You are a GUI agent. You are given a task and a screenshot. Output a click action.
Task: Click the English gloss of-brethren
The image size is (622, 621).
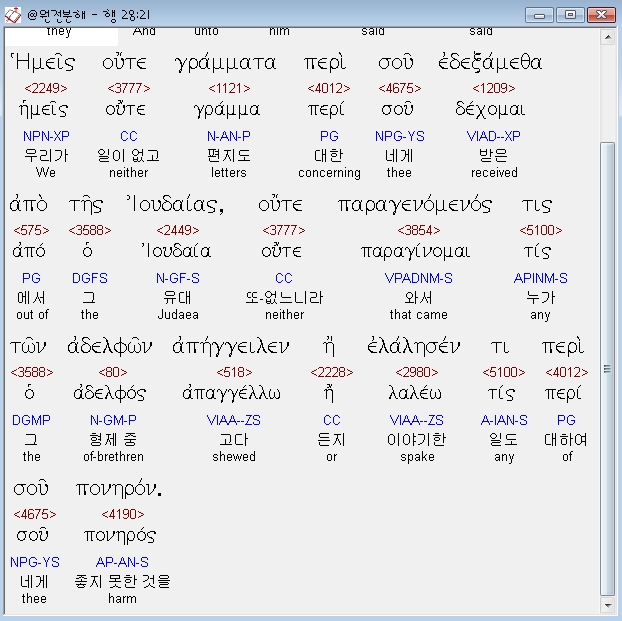pos(113,457)
